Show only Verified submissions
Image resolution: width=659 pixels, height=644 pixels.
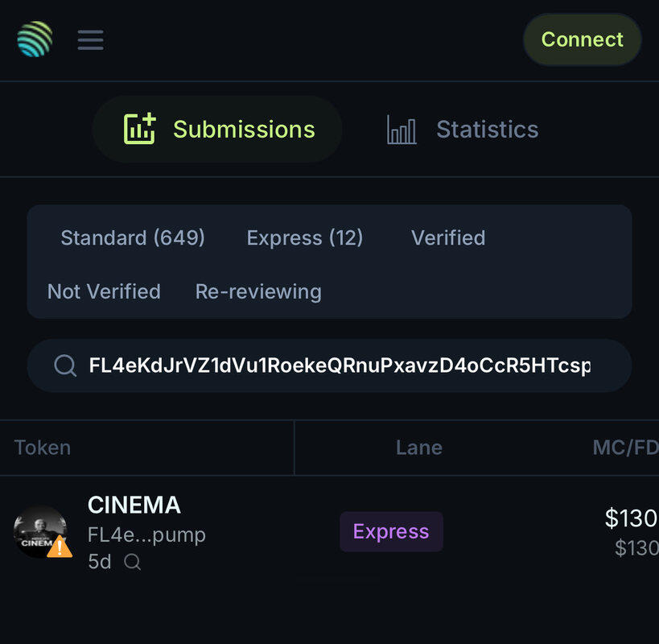(447, 238)
